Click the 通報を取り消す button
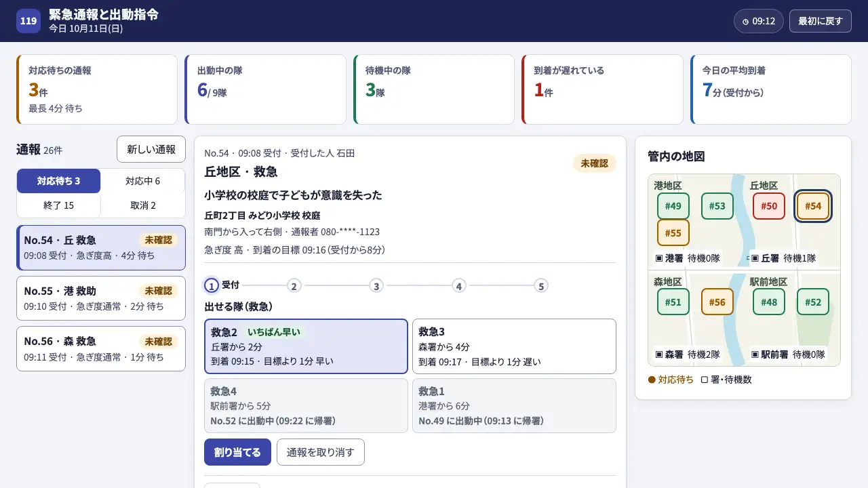This screenshot has width=868, height=488. click(x=321, y=452)
